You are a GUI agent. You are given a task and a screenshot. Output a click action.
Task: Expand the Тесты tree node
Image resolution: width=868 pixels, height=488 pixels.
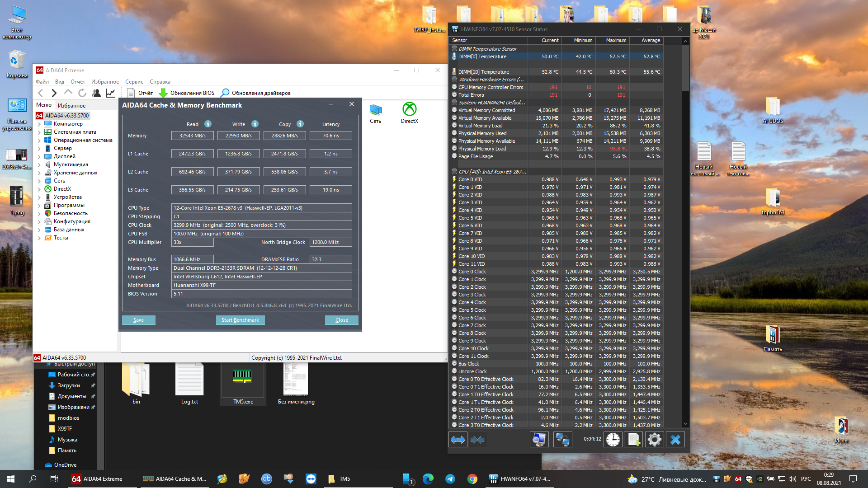click(x=39, y=238)
